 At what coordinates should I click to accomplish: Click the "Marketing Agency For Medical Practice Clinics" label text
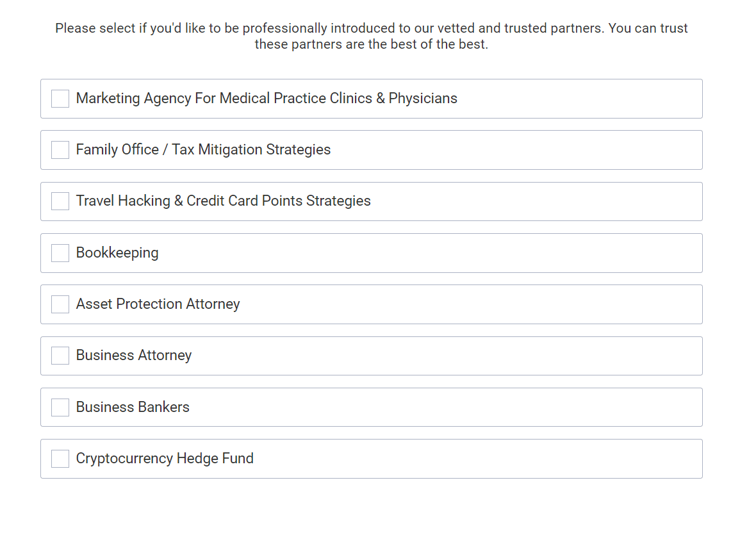[267, 99]
